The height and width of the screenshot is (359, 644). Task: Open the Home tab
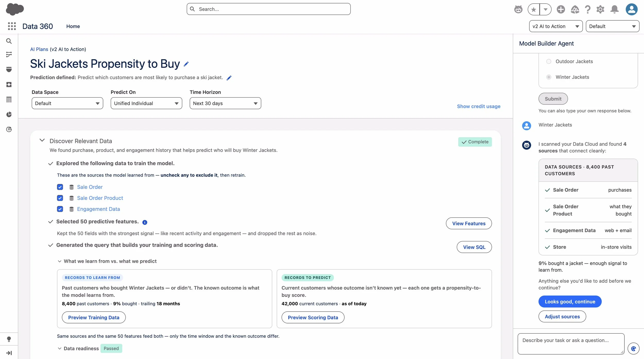(73, 26)
